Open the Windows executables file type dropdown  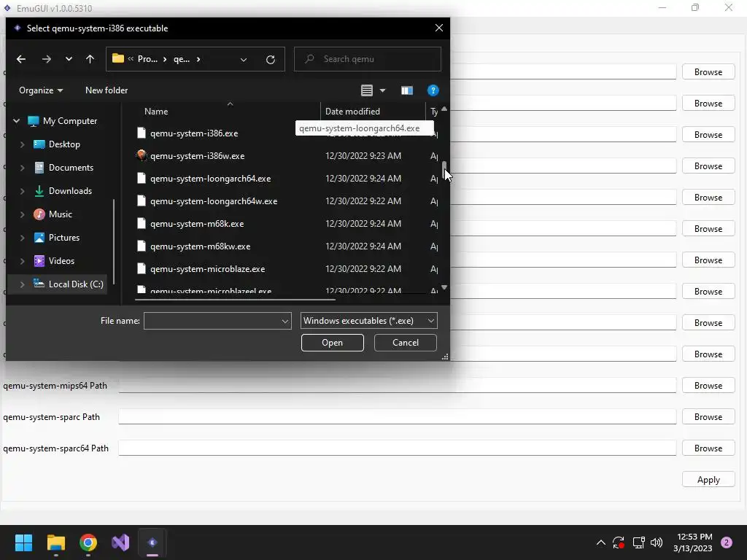pos(368,321)
